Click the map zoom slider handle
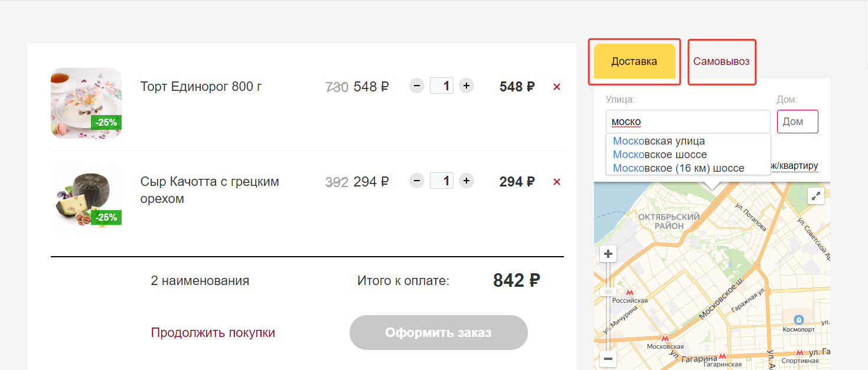Screen dimensions: 868x370 pyautogui.click(x=608, y=292)
